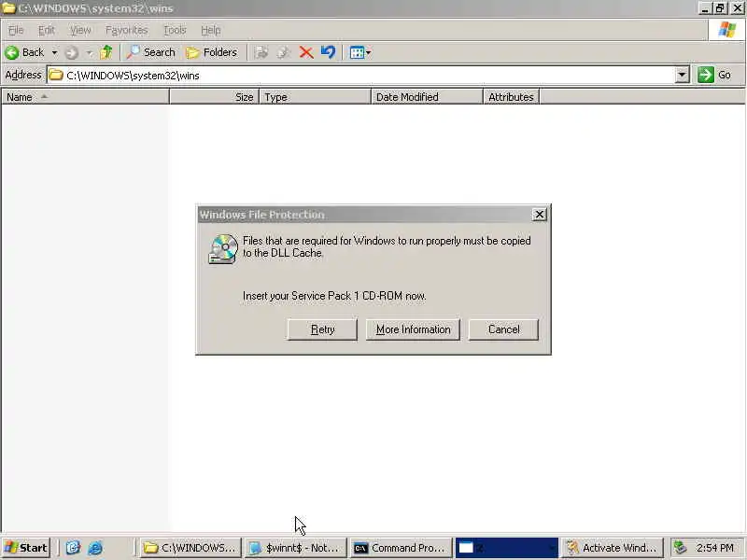Image resolution: width=747 pixels, height=560 pixels.
Task: Open the Edit menu
Action: point(46,31)
